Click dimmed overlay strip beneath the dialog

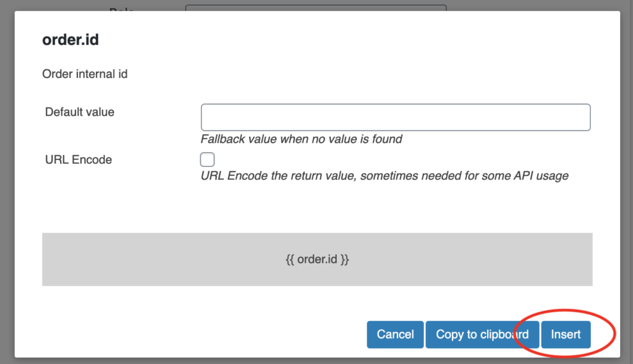coord(316,361)
